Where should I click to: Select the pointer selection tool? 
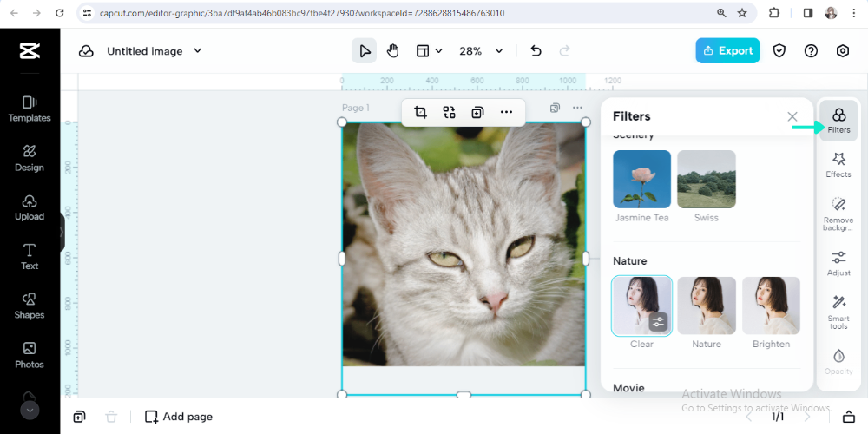click(x=365, y=51)
